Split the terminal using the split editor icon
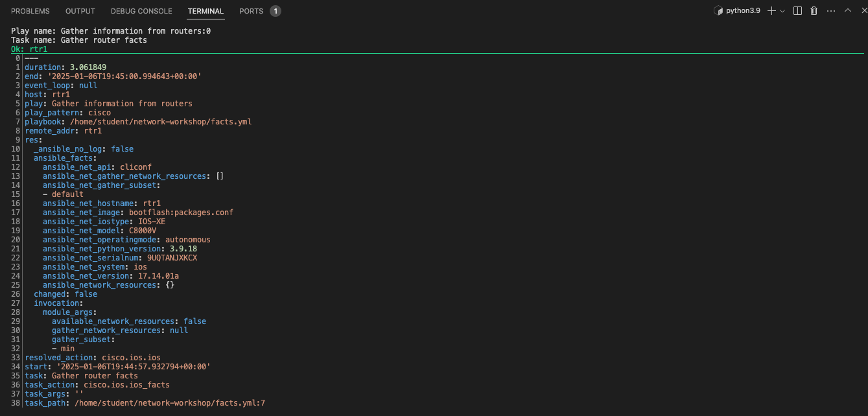 pos(797,10)
